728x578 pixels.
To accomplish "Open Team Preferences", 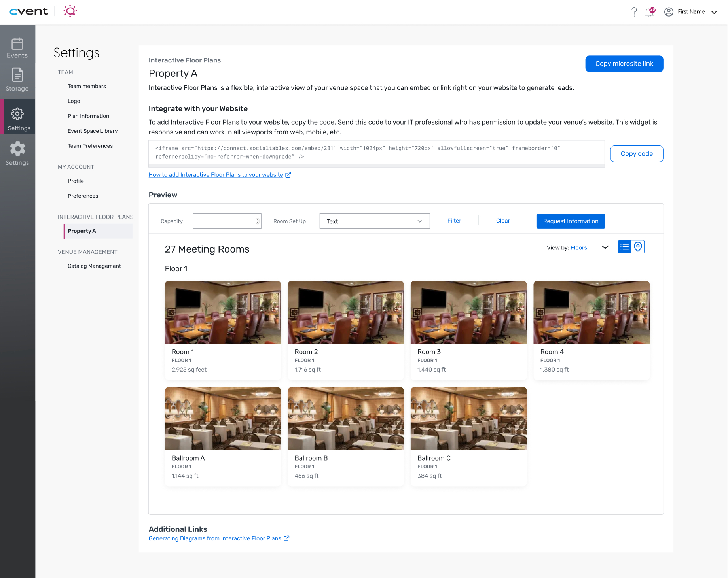I will (90, 146).
